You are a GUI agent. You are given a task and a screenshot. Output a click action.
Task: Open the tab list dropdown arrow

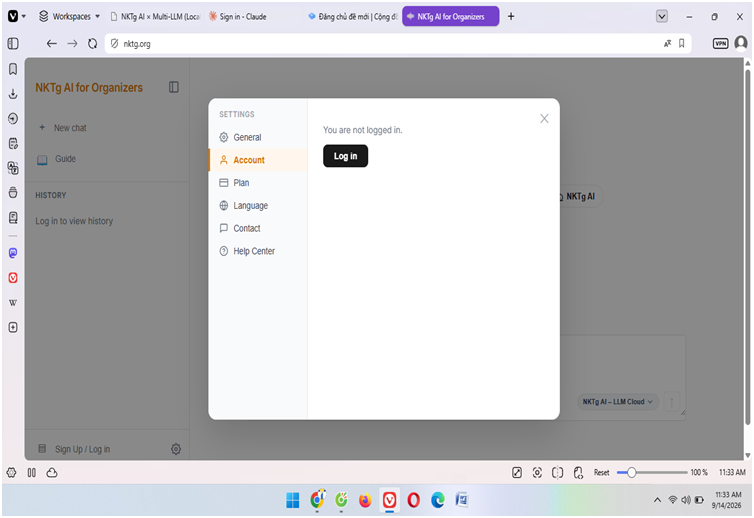pos(662,16)
